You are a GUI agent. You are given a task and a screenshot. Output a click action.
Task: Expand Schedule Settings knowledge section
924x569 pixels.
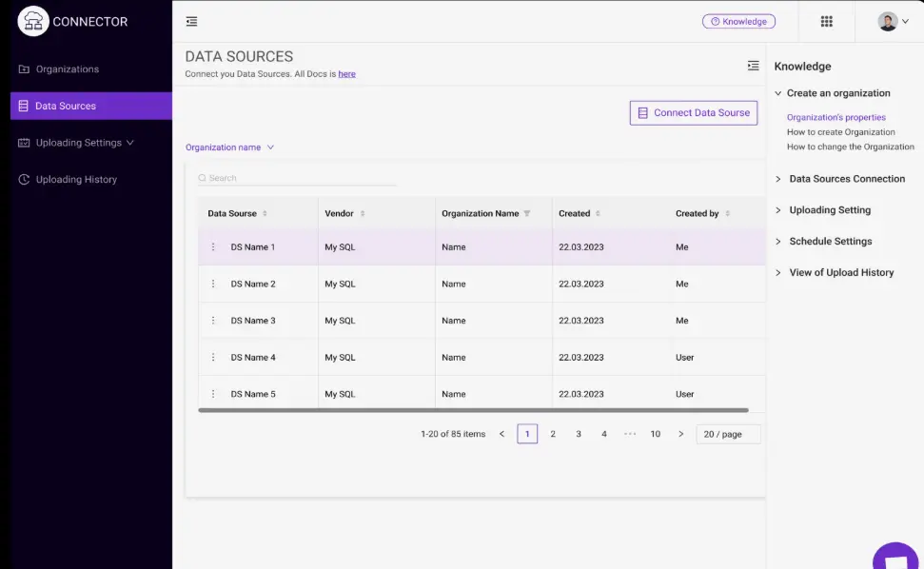(x=830, y=242)
